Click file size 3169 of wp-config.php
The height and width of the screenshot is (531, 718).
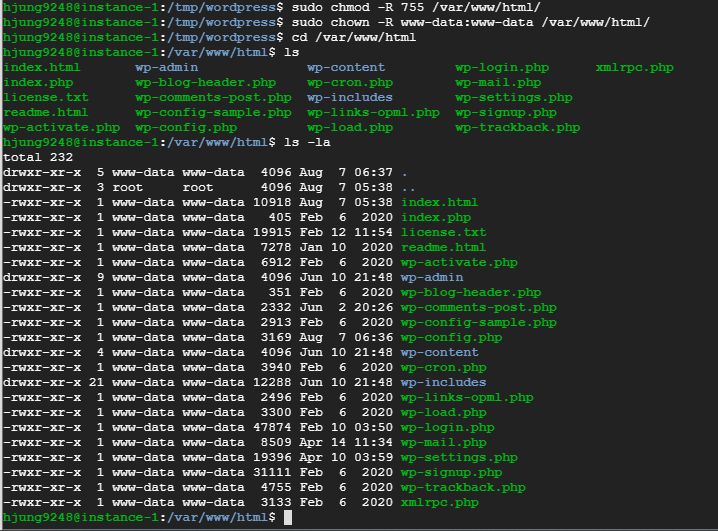(276, 337)
